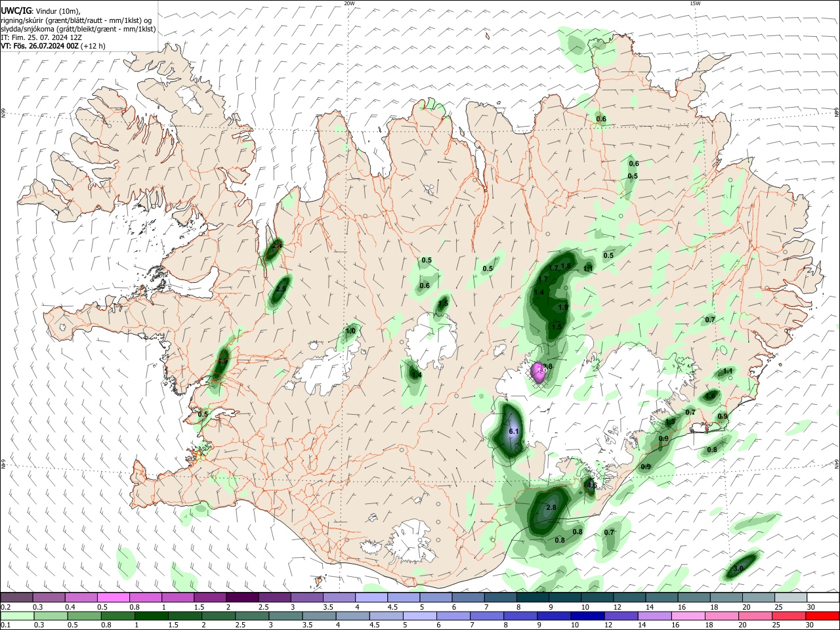Click the "6.1" precipitation value on the map
This screenshot has width=840, height=630.
[514, 431]
